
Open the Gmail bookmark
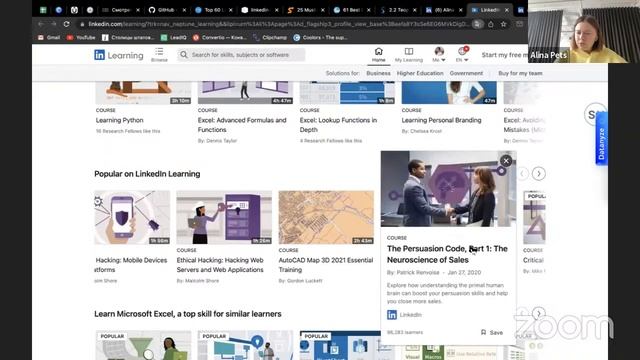pyautogui.click(x=49, y=37)
